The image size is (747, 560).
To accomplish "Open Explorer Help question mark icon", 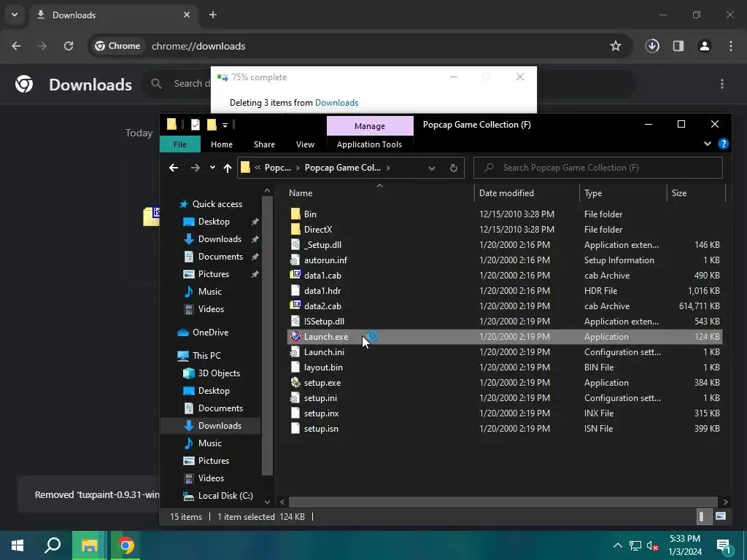I will 723,144.
